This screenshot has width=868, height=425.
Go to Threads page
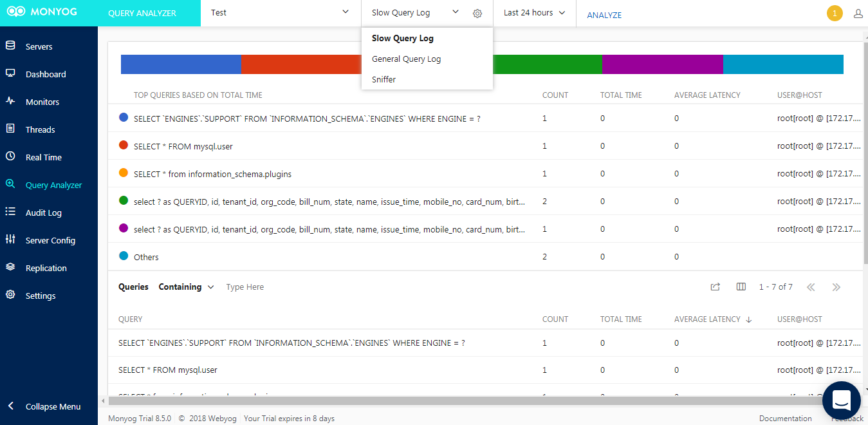tap(40, 129)
